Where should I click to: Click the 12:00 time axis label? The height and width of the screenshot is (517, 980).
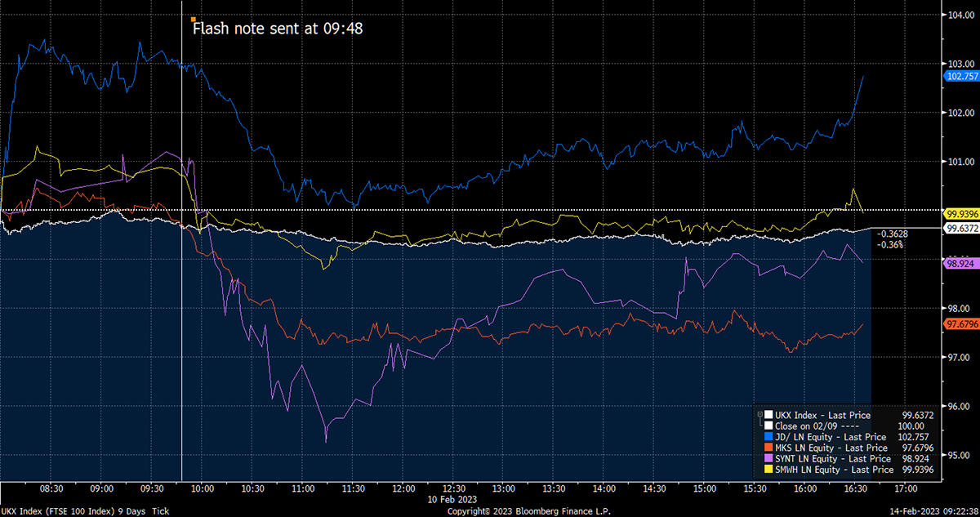(403, 489)
